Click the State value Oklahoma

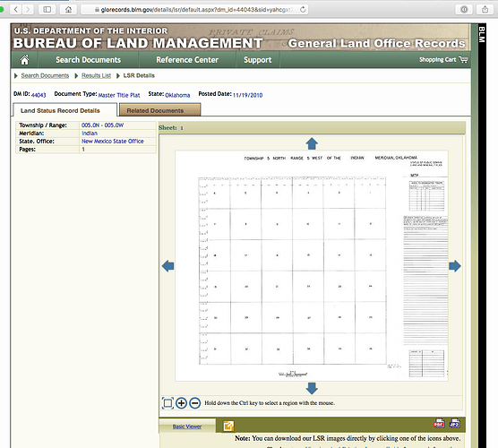(177, 95)
